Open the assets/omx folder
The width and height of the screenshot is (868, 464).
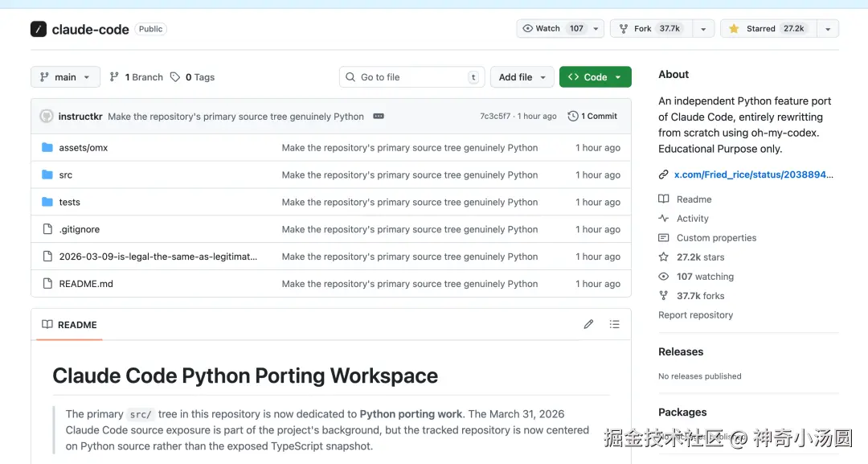pos(84,148)
